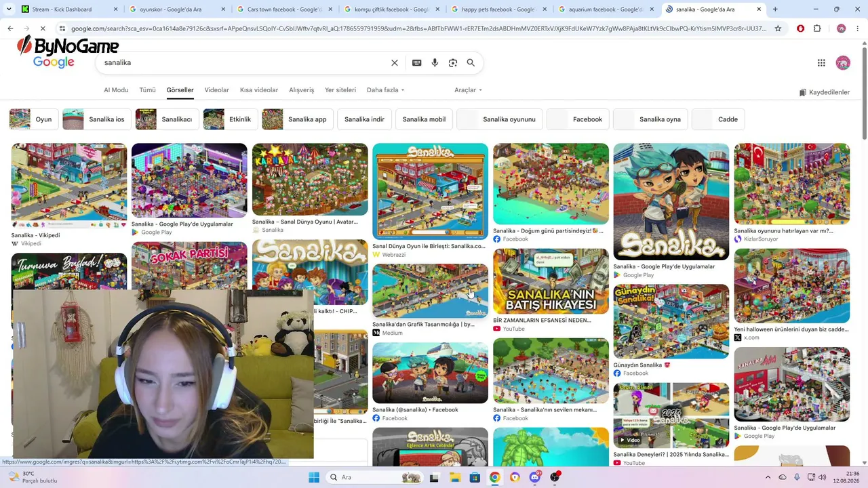Open the browser Extensions puzzle icon

[x=817, y=28]
